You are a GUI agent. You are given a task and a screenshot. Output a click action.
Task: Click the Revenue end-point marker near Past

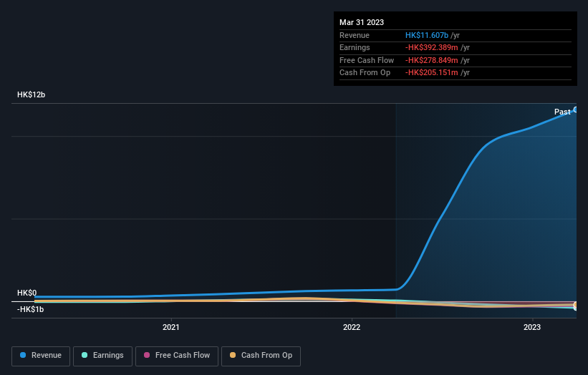(x=576, y=109)
